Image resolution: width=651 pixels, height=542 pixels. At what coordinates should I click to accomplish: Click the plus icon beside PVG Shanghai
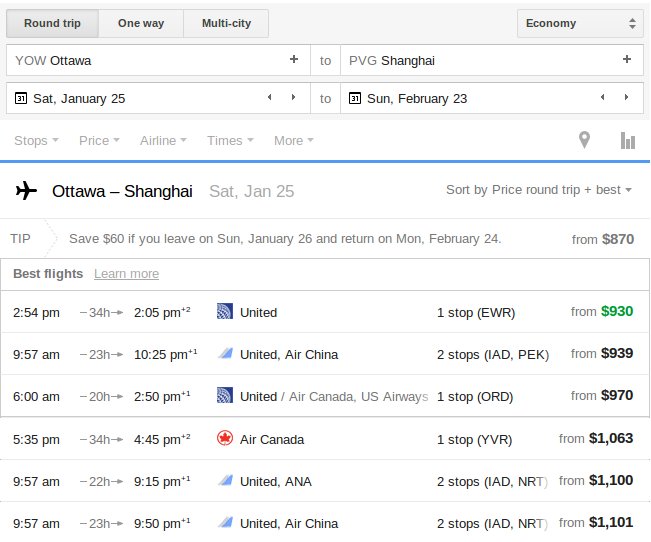coord(627,60)
